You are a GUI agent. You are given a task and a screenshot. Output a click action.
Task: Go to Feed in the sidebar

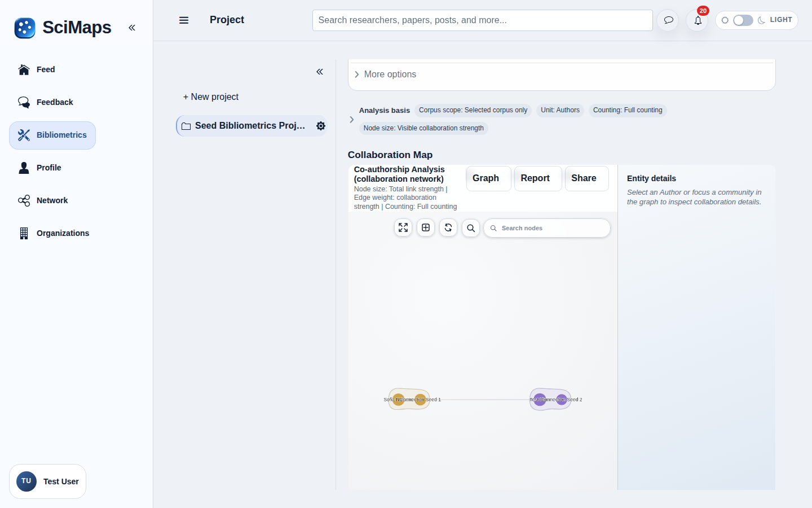click(37, 69)
